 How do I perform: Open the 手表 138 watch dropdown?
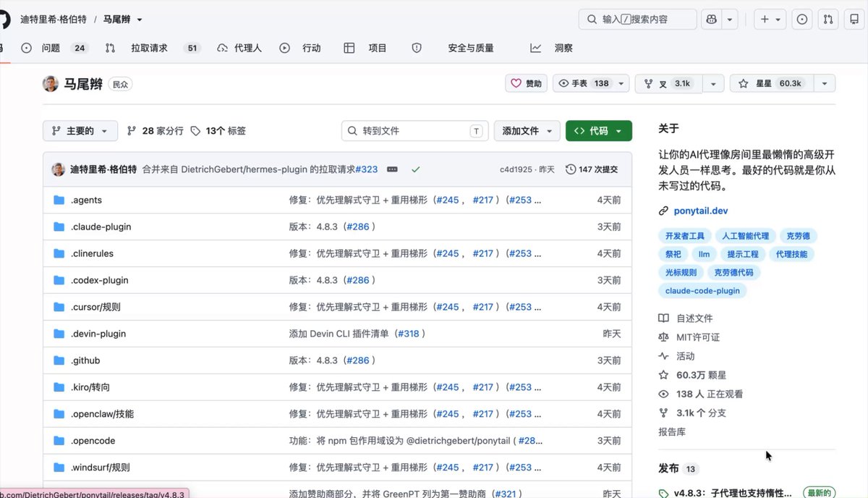pos(591,83)
